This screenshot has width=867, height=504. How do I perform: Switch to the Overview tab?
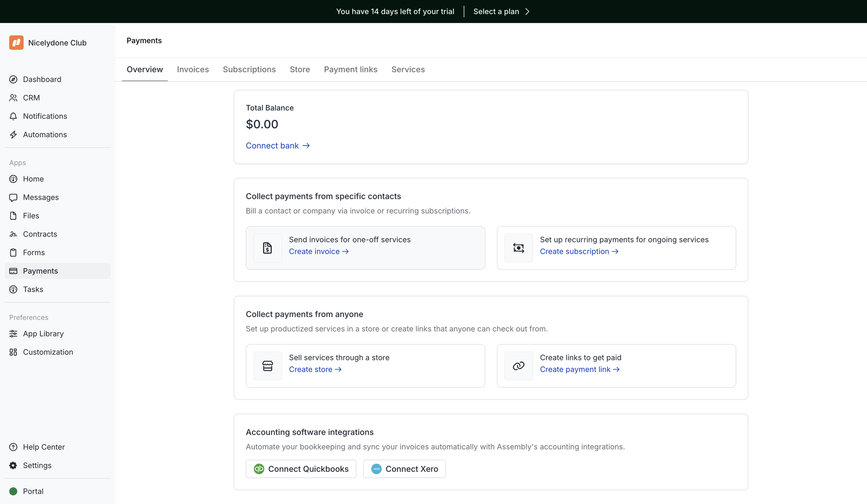tap(145, 69)
